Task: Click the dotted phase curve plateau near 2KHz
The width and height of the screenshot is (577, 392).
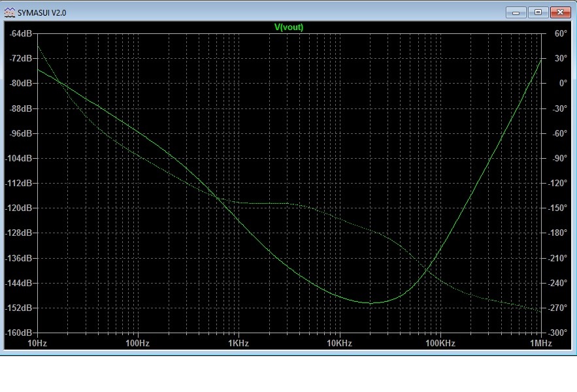Action: pos(269,203)
